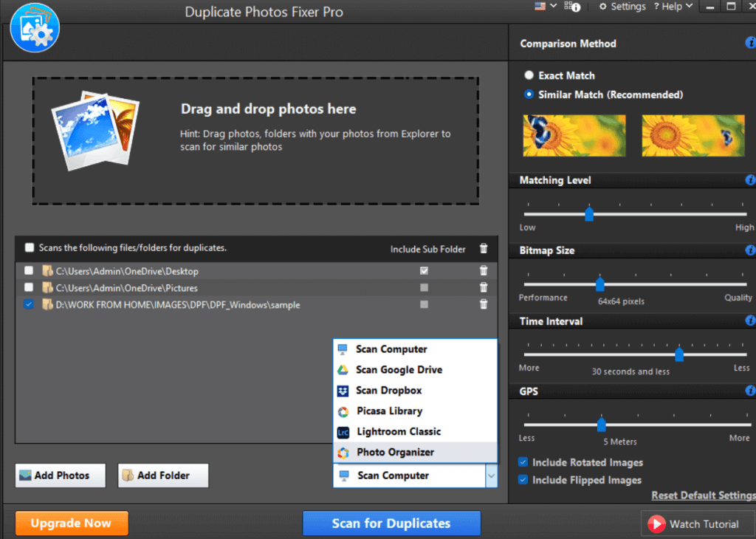Click the drag and drop photos area

(x=255, y=141)
